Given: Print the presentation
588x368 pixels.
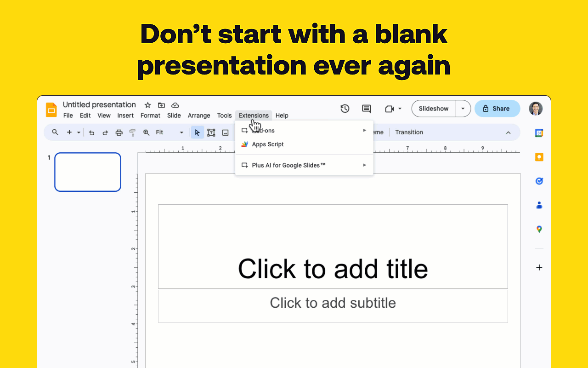Looking at the screenshot, I should [119, 132].
